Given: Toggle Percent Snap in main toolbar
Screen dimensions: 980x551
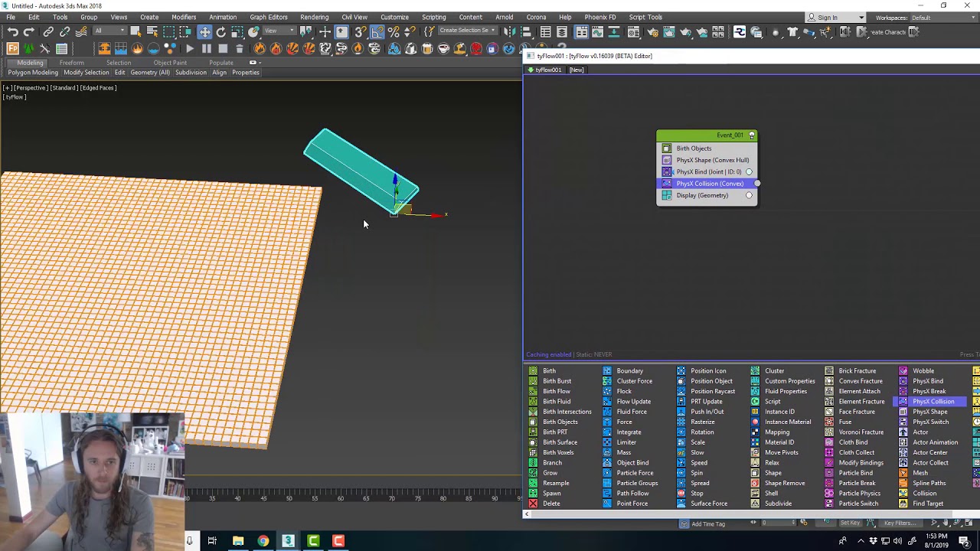Looking at the screenshot, I should (x=394, y=31).
